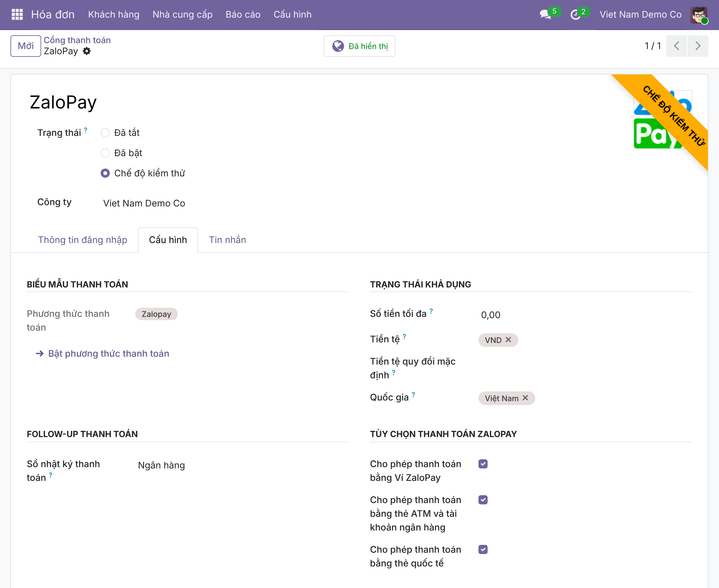Go to next record with right arrow
The image size is (719, 588).
(x=698, y=46)
